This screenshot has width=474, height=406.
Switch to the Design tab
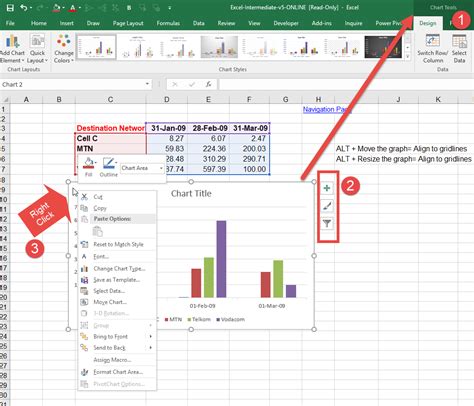coord(428,23)
